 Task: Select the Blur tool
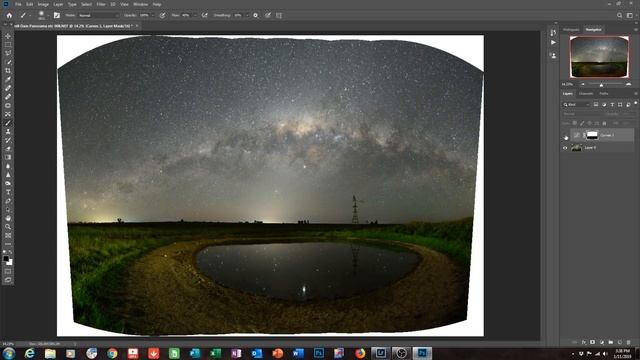[x=8, y=166]
